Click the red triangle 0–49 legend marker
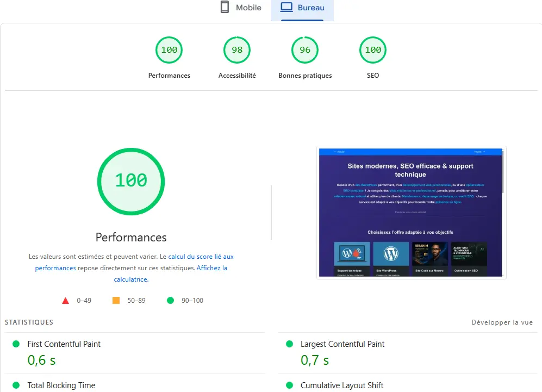This screenshot has height=392, width=542. (x=65, y=300)
